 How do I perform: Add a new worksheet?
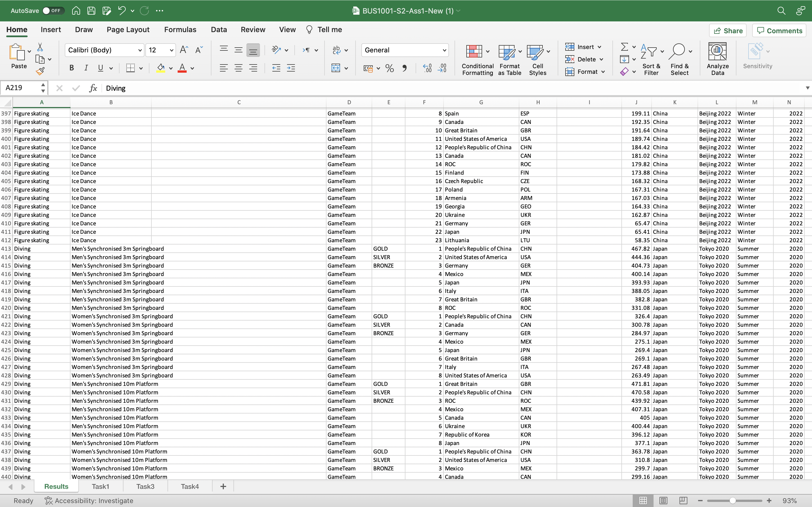pos(223,486)
